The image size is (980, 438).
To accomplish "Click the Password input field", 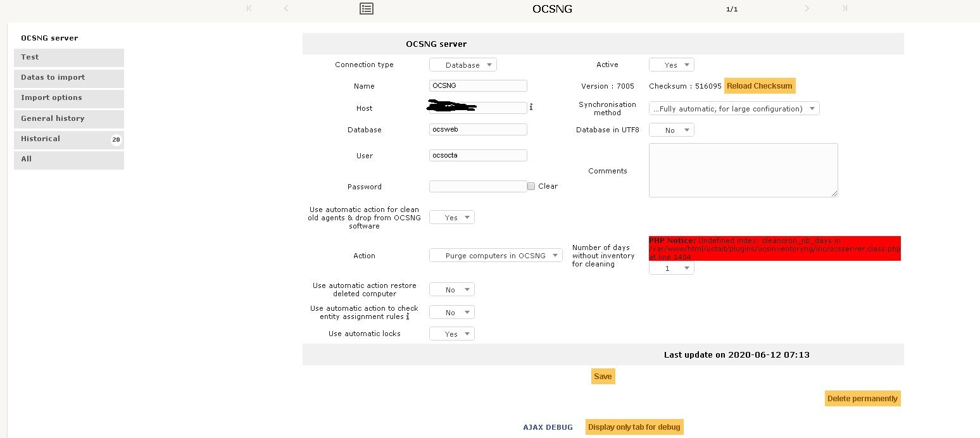I will click(478, 186).
